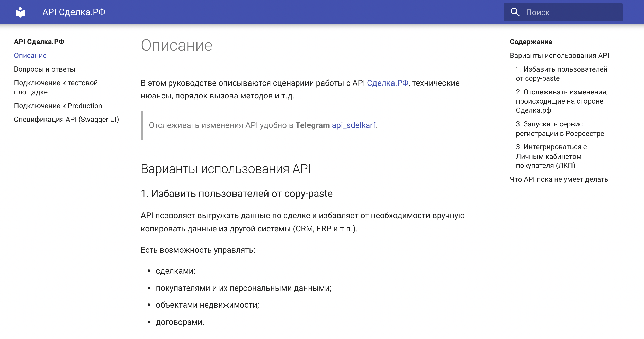The height and width of the screenshot is (339, 644).
Task: Click the search magnifier icon
Action: tap(515, 12)
